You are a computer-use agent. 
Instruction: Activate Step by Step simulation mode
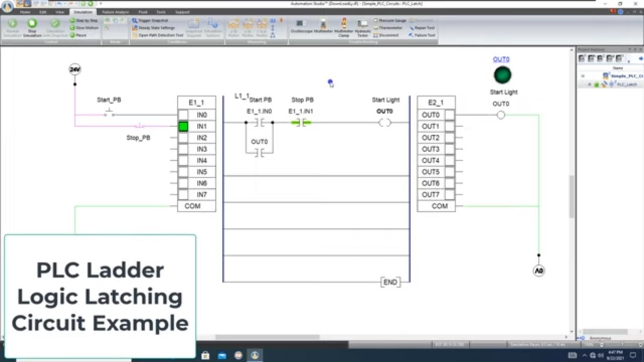pyautogui.click(x=84, y=21)
